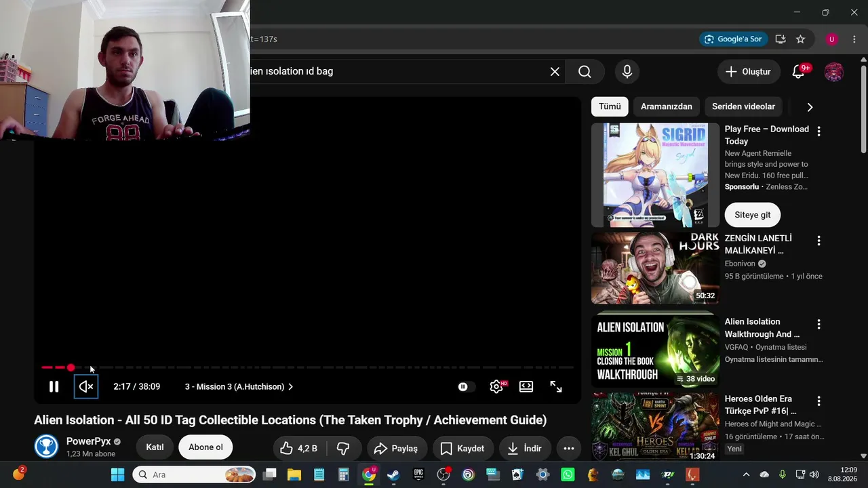This screenshot has height=488, width=868.
Task: Click the PowerPyx channel avatar
Action: coord(46,447)
